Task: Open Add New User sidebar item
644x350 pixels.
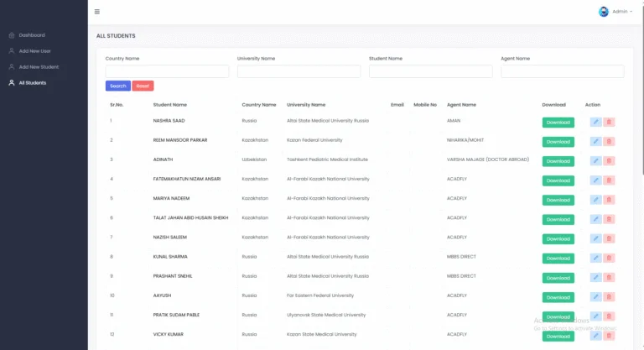Action: click(x=34, y=51)
